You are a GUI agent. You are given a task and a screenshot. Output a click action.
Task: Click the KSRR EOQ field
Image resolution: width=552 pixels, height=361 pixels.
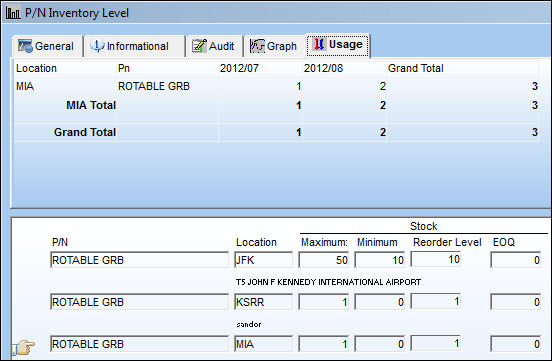pyautogui.click(x=515, y=302)
